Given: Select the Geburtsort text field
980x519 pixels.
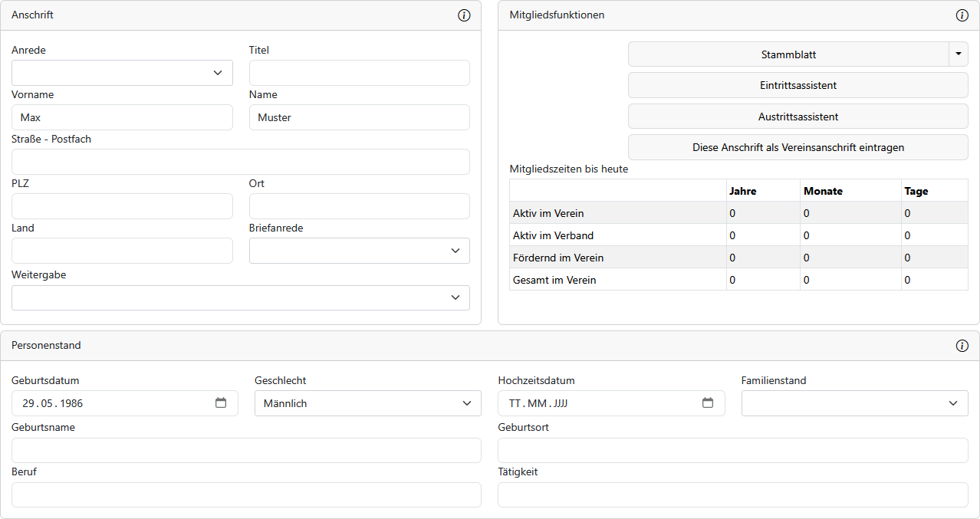Looking at the screenshot, I should 732,451.
